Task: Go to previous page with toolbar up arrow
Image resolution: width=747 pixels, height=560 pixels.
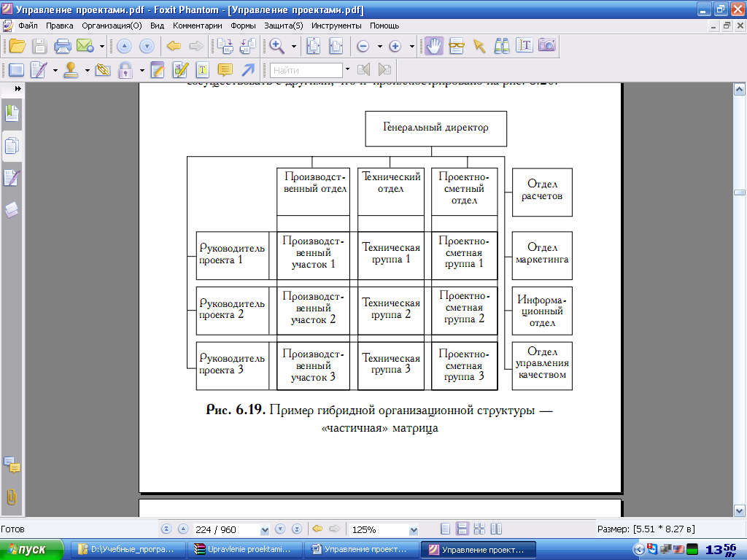Action: [x=124, y=46]
